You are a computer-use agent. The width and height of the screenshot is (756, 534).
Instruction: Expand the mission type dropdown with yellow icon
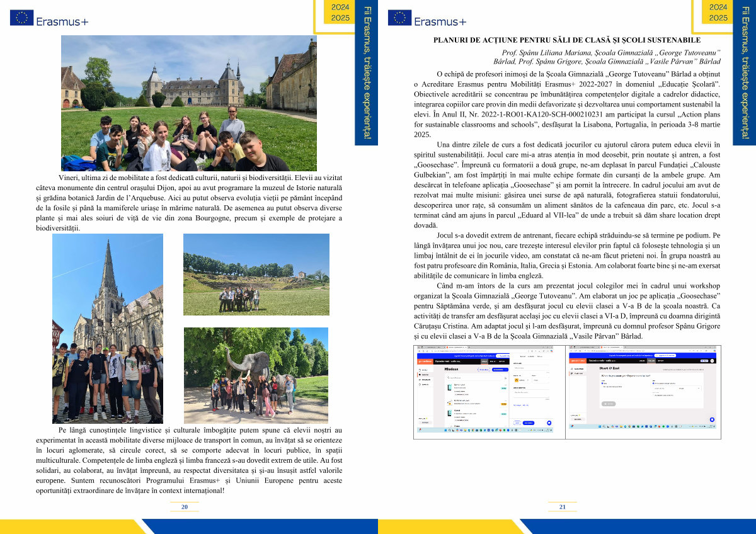(x=522, y=380)
